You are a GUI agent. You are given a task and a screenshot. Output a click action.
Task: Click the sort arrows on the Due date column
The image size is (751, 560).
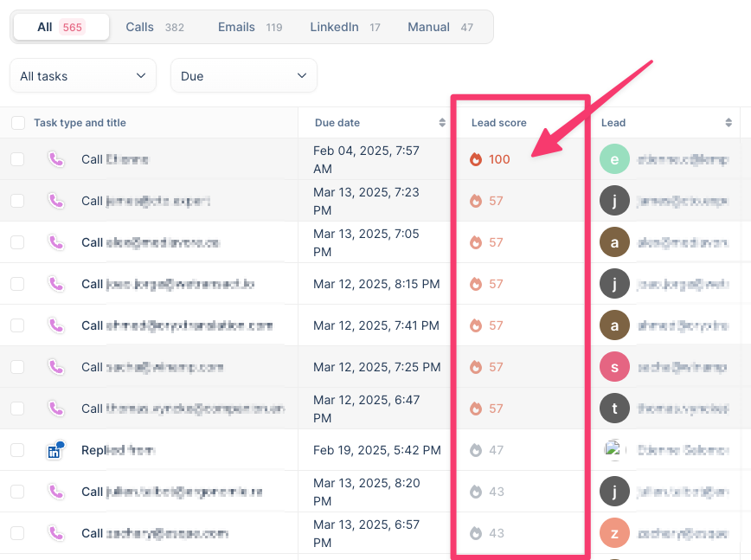click(444, 123)
